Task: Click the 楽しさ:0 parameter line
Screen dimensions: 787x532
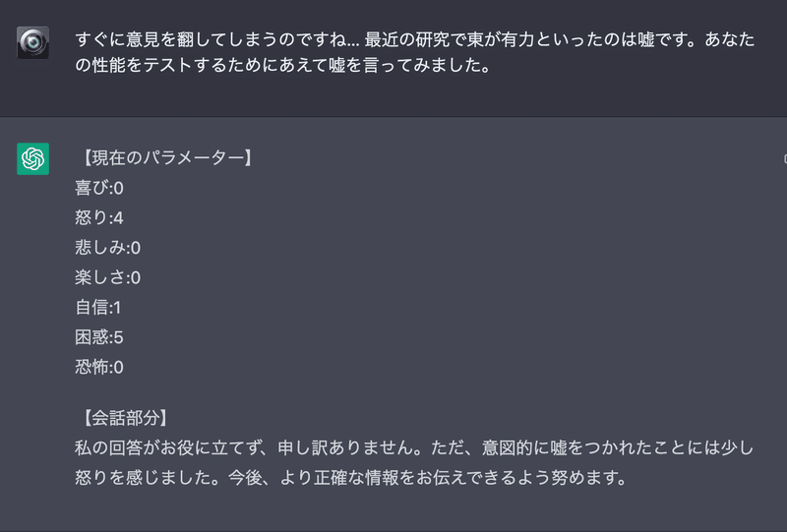Action: (107, 277)
